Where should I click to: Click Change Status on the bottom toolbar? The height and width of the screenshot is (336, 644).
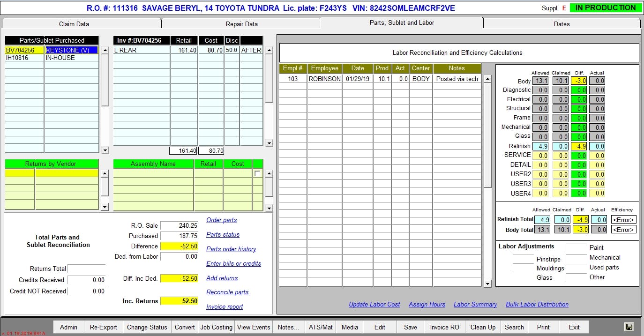[147, 327]
